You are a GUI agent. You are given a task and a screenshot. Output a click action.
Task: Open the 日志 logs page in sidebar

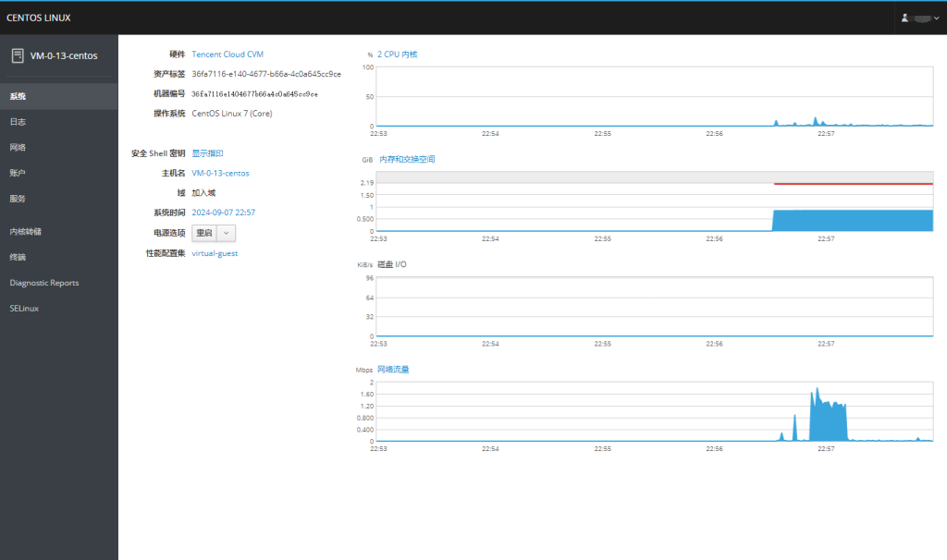click(x=18, y=122)
